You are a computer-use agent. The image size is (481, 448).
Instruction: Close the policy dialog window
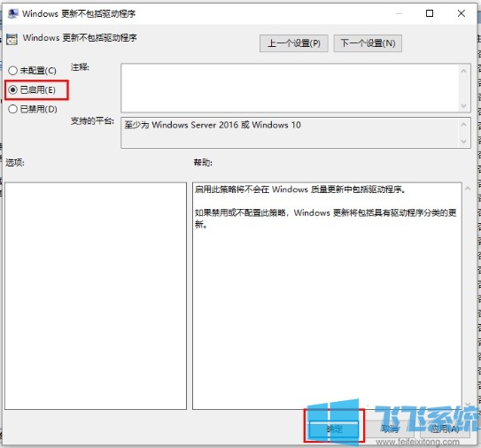tap(461, 13)
